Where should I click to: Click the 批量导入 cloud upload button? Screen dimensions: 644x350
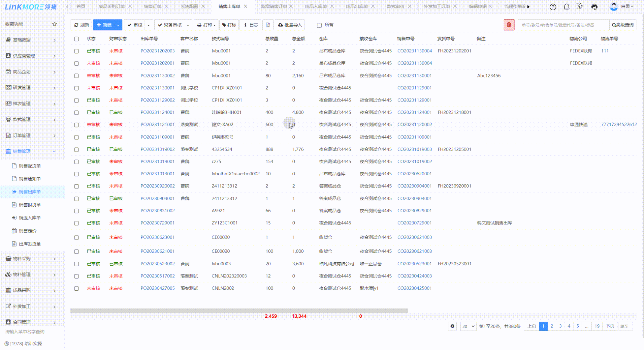point(290,25)
